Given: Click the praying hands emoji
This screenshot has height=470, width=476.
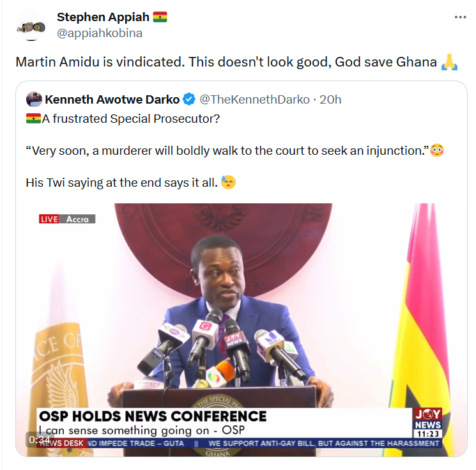Looking at the screenshot, I should pyautogui.click(x=449, y=62).
